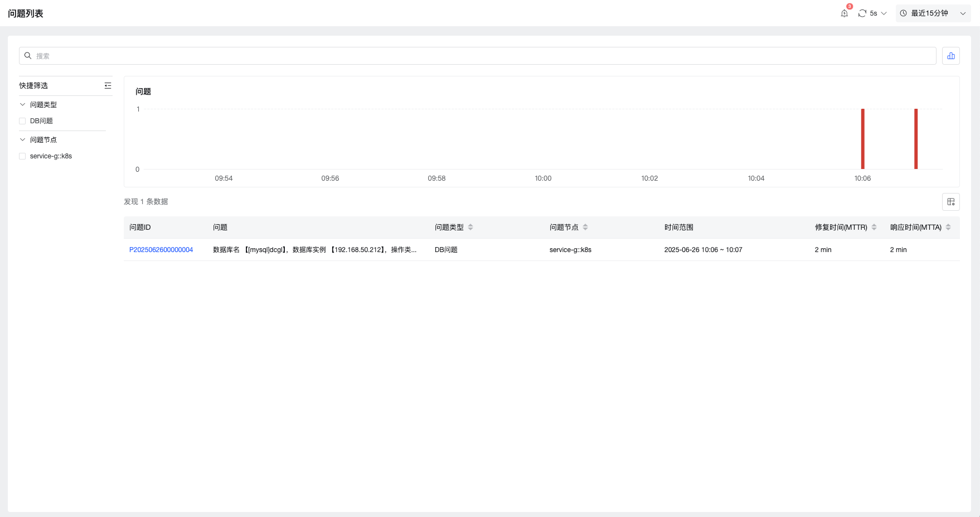Toggle the bar chart display icon

pyautogui.click(x=950, y=56)
